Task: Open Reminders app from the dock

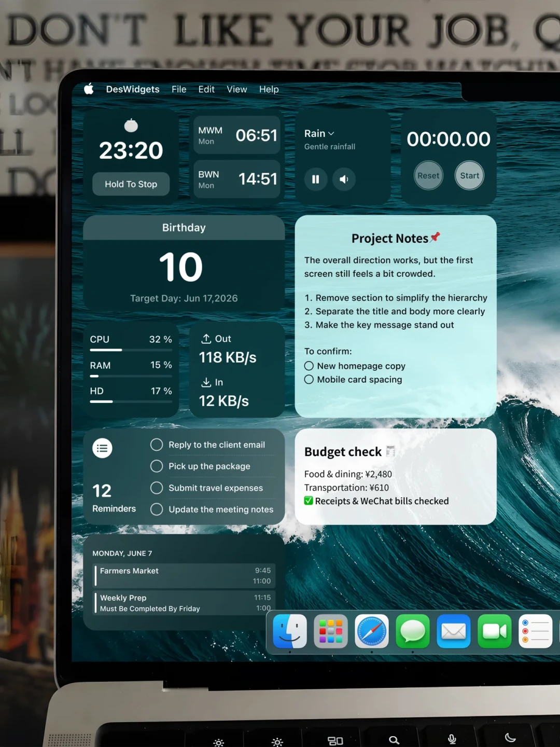Action: point(536,631)
